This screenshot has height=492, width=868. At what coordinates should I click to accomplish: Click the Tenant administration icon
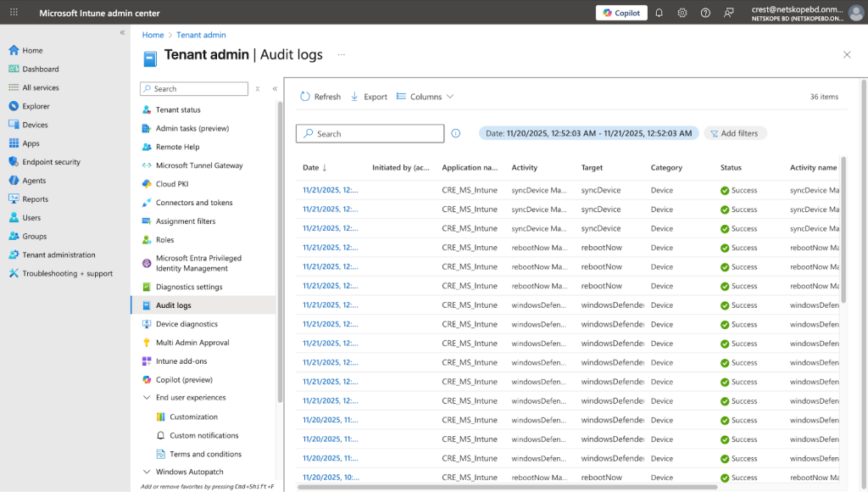click(14, 254)
